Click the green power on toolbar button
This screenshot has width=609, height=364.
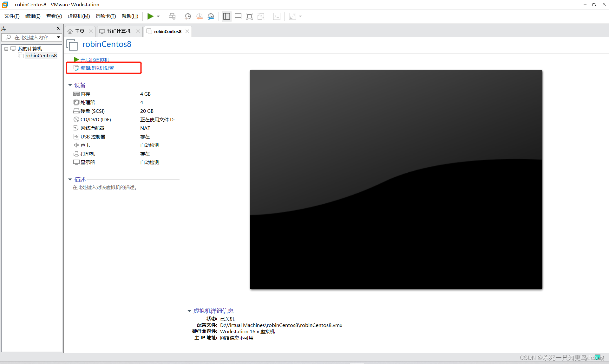pyautogui.click(x=150, y=16)
